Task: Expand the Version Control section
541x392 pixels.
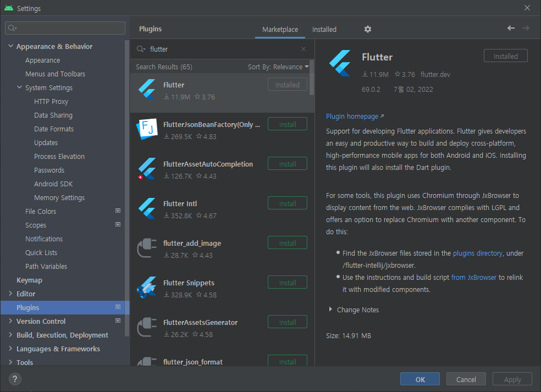Action: click(x=10, y=321)
